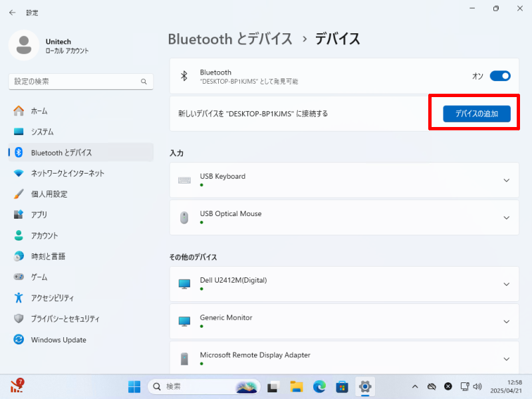
Task: Click the Dell U2412M monitor icon
Action: pos(185,284)
